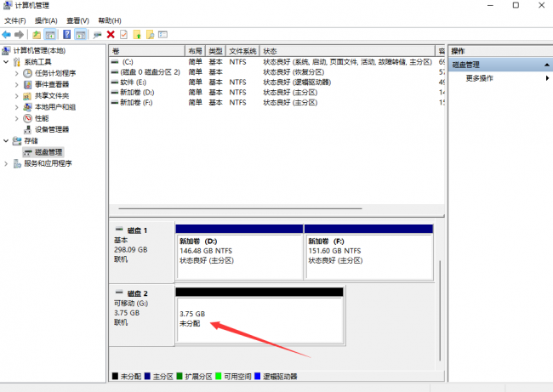Click the Forward arrow toolbar icon

19,35
